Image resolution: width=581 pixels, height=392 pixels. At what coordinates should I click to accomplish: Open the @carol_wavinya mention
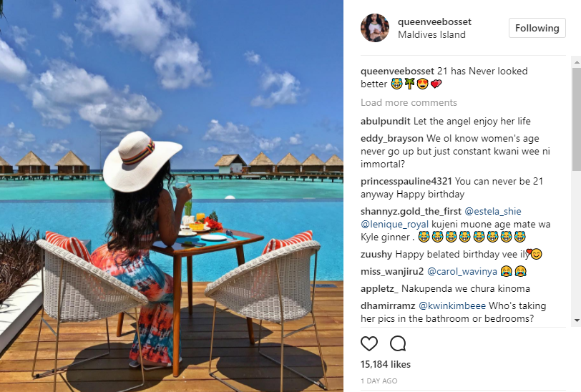pos(462,272)
